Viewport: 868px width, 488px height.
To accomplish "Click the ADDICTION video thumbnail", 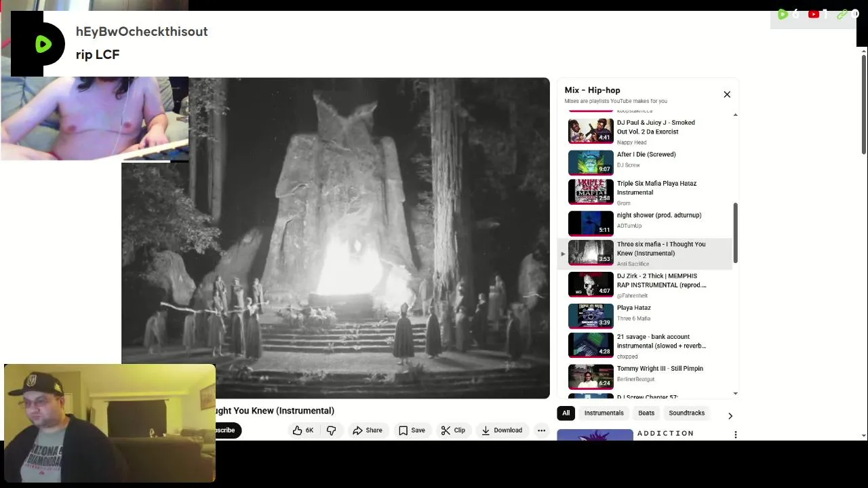I will [x=595, y=435].
